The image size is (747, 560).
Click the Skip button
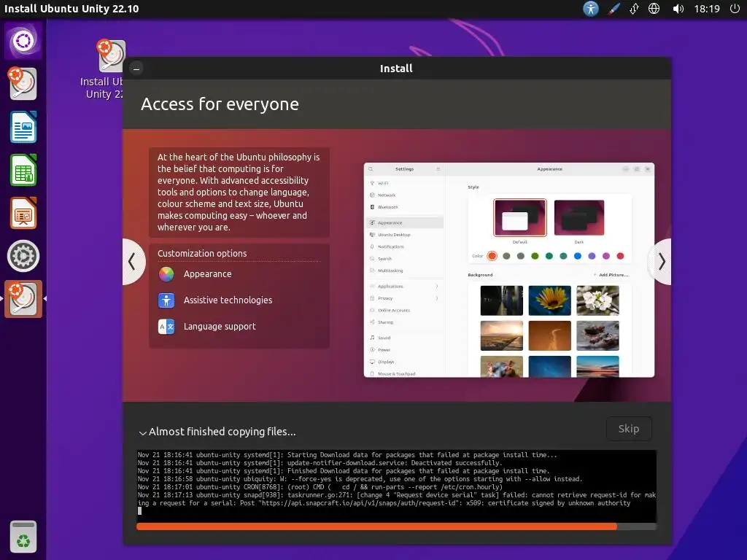tap(629, 429)
